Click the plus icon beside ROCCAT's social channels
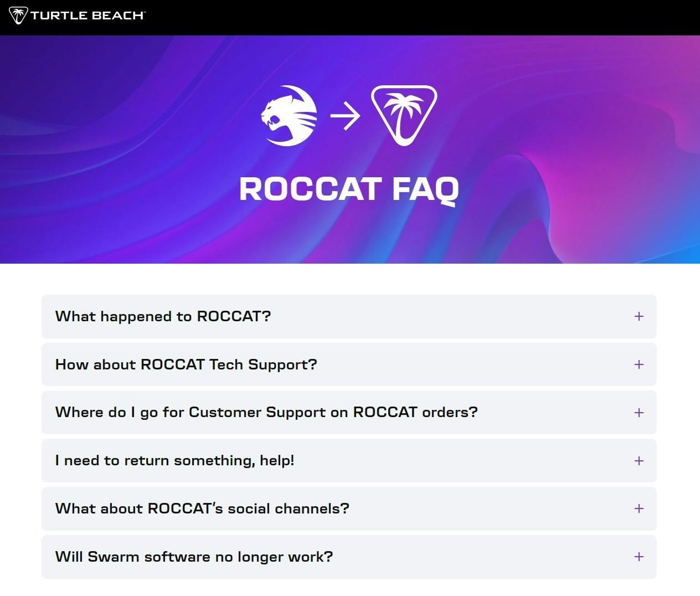700x596 pixels. point(639,508)
